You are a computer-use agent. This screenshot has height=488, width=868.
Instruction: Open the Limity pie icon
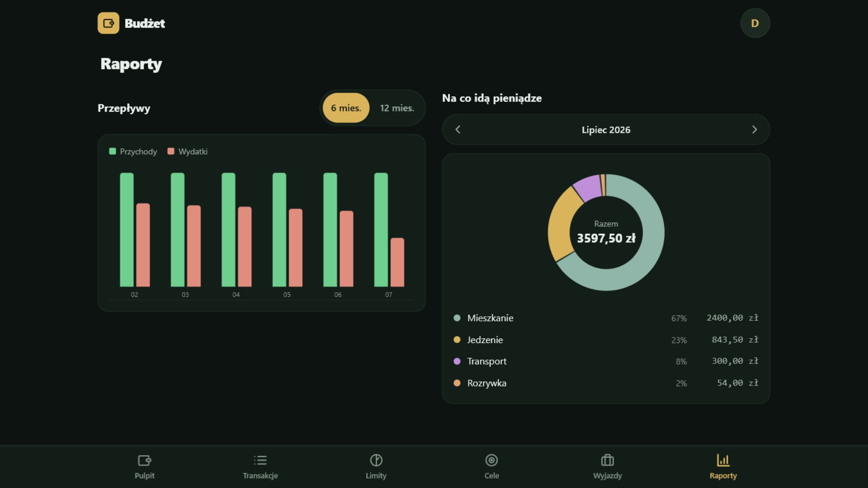point(376,460)
